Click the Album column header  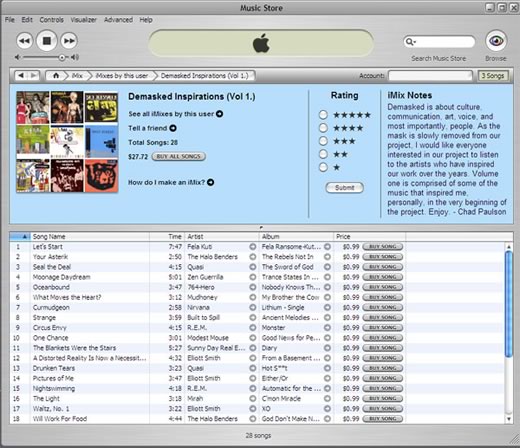click(296, 237)
